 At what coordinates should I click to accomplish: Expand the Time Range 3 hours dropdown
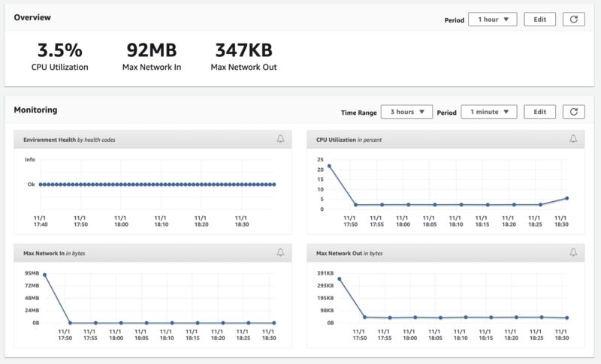406,112
